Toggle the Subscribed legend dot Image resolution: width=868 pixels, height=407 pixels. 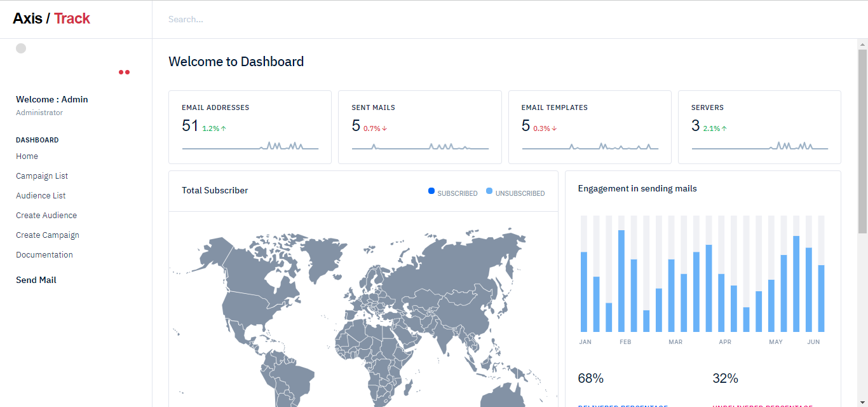431,191
